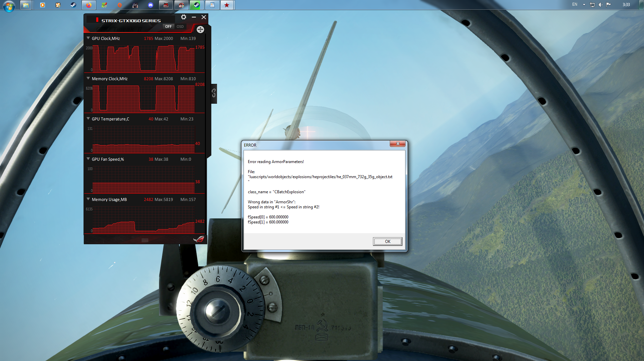Open Discord from the taskbar

coord(151,5)
